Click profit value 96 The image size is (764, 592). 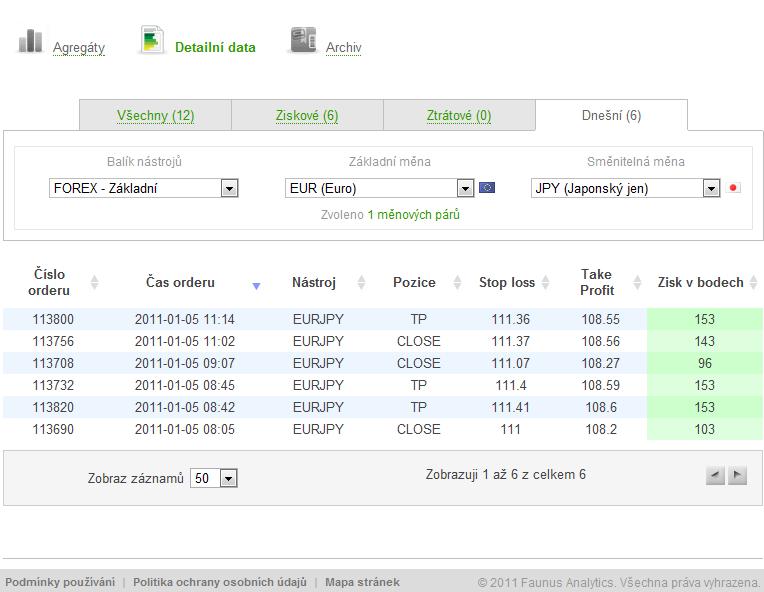click(705, 363)
